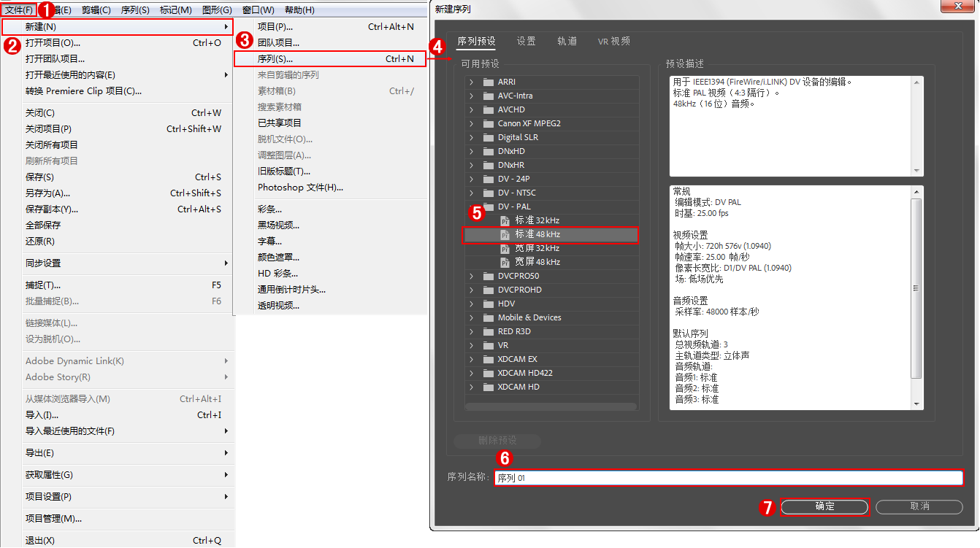
Task: Click the AVCHD folder icon
Action: click(488, 109)
